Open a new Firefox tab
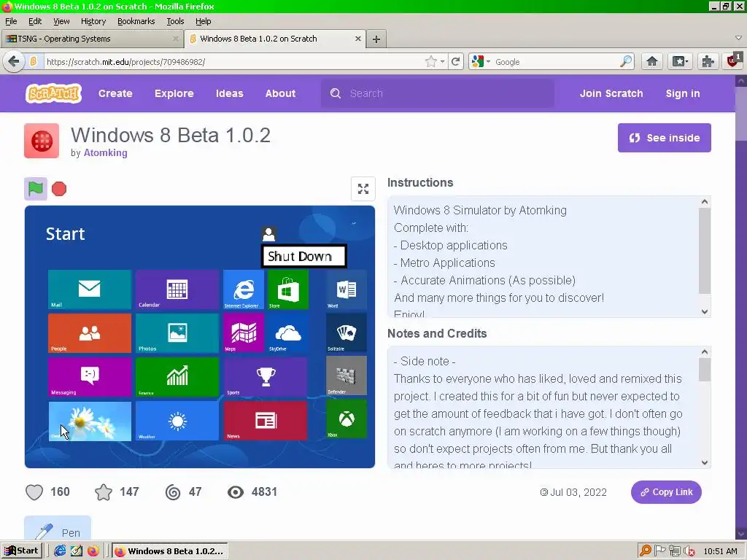 (376, 39)
